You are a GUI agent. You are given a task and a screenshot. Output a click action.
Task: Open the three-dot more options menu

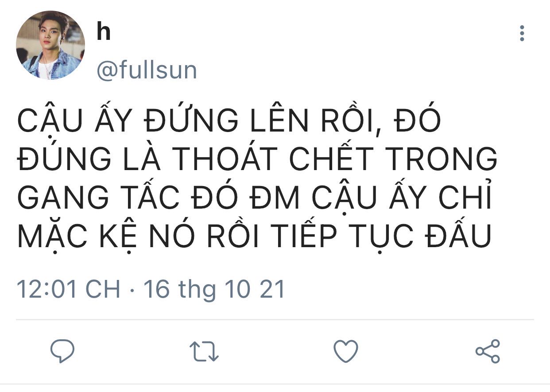tap(522, 33)
